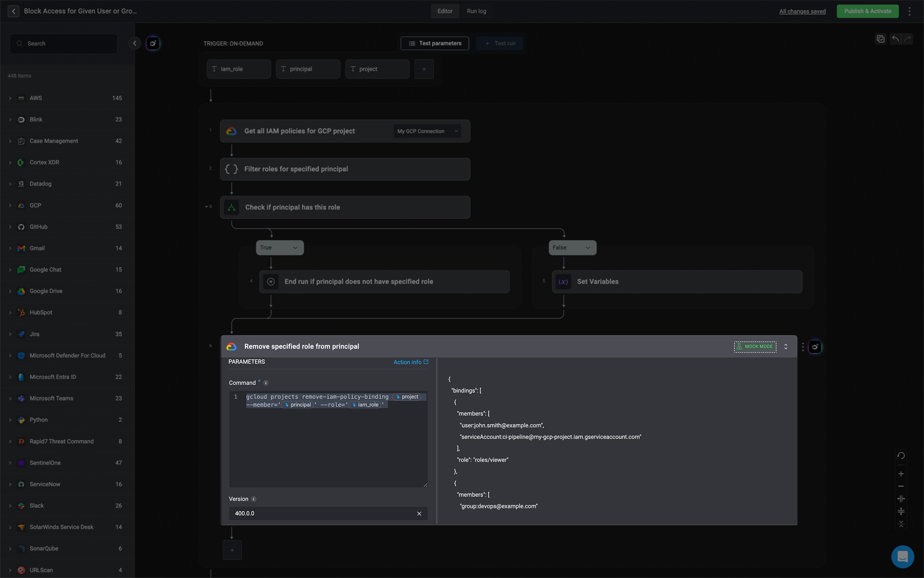This screenshot has height=578, width=924.
Task: Select the principal parameter chip
Action: point(308,69)
